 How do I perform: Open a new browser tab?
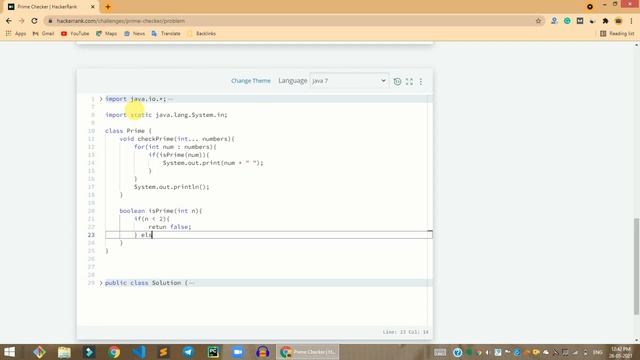pyautogui.click(x=108, y=7)
